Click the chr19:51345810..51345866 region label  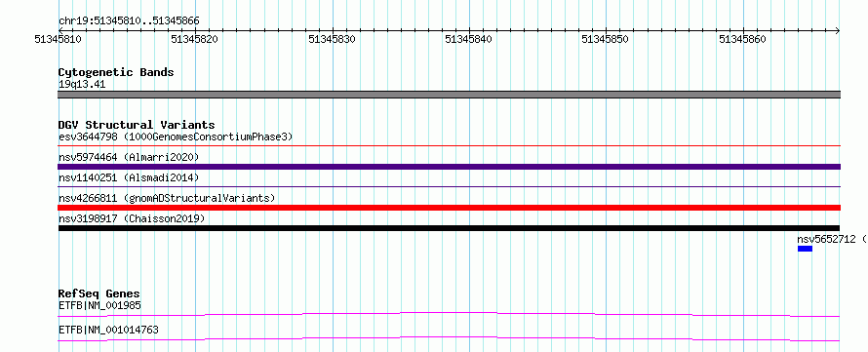point(129,21)
